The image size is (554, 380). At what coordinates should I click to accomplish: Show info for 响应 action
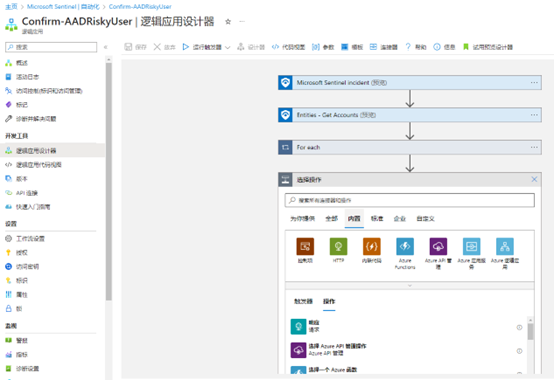point(519,327)
